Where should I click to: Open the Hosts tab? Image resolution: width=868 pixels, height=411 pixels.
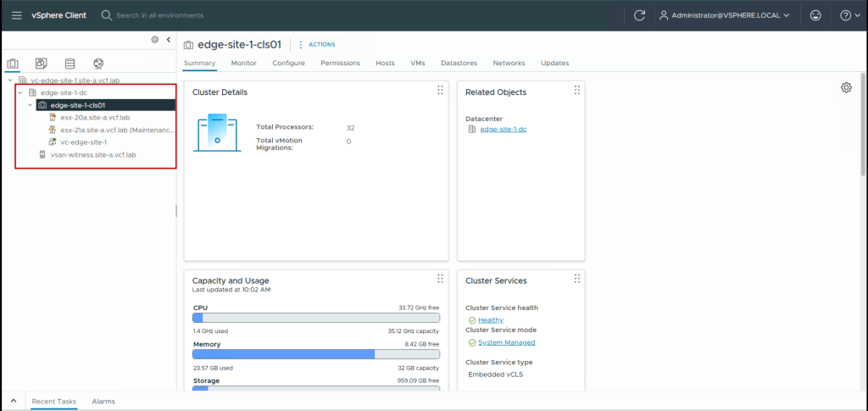[x=386, y=63]
